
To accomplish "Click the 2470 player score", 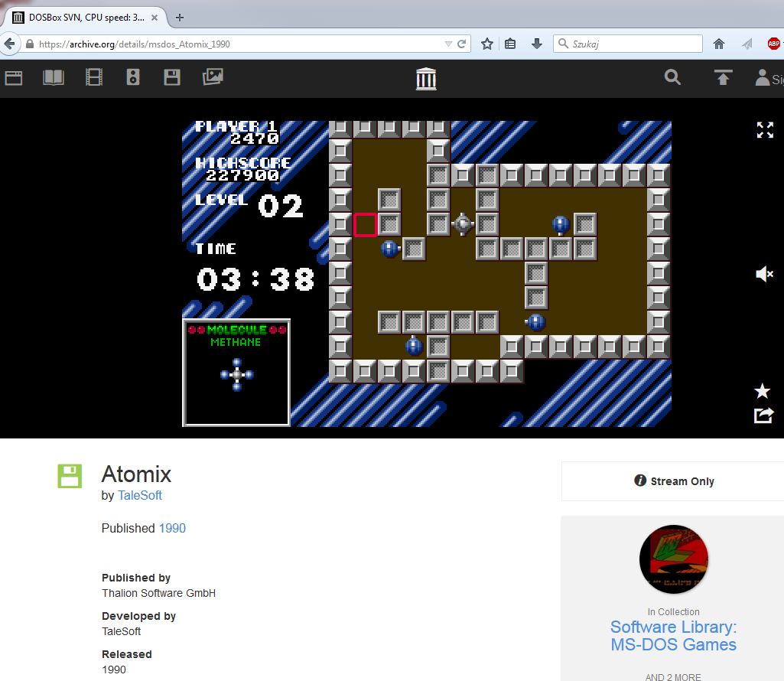I will [x=254, y=138].
